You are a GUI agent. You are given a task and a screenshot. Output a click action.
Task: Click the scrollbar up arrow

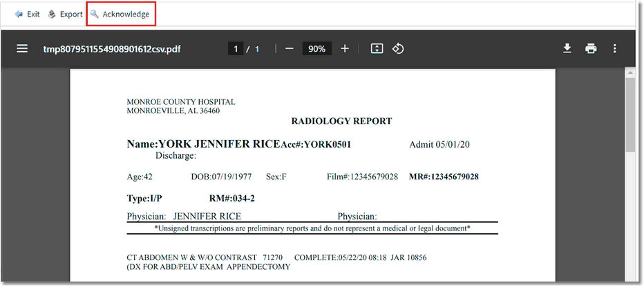click(630, 73)
